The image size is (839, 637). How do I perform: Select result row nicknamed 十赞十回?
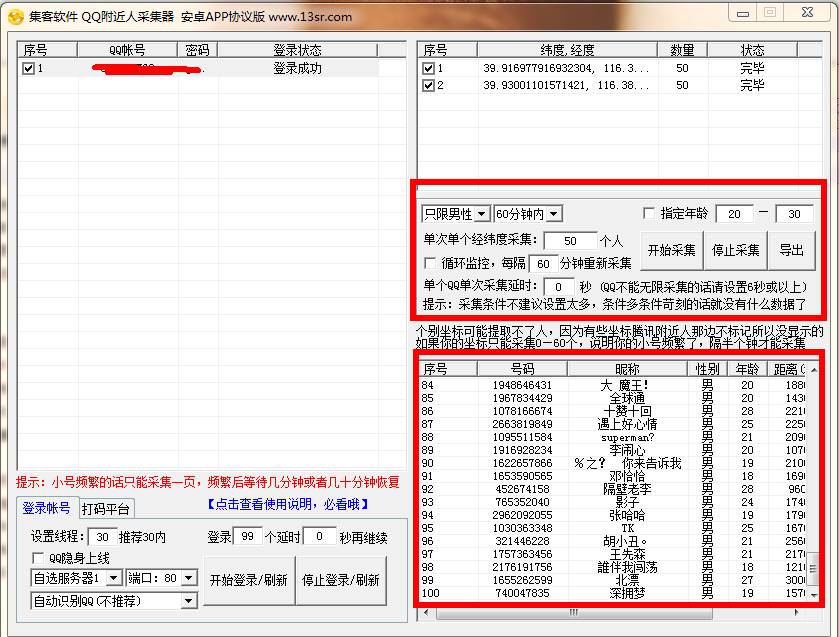pyautogui.click(x=613, y=411)
